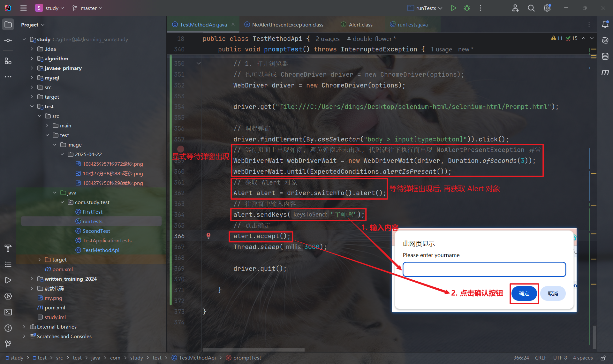Toggle the breakpoint at line 358
Image resolution: width=613 pixels, height=364 pixels.
[x=181, y=149]
